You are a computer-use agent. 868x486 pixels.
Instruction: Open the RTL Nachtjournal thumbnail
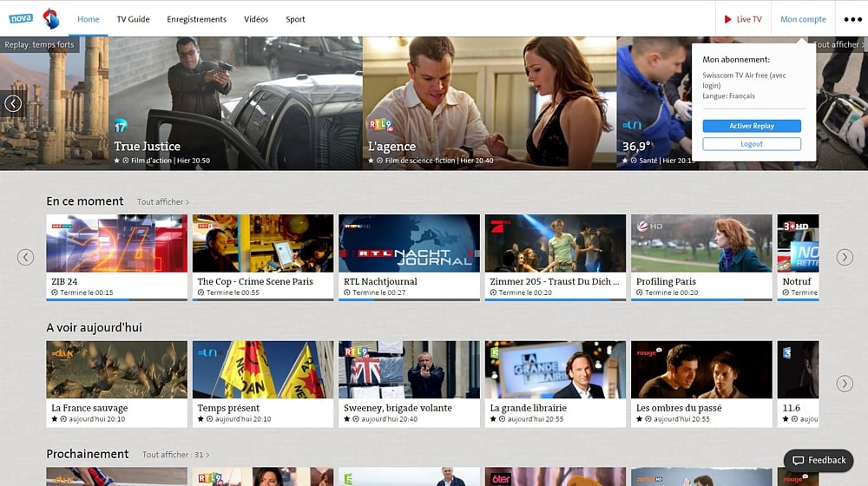(409, 244)
